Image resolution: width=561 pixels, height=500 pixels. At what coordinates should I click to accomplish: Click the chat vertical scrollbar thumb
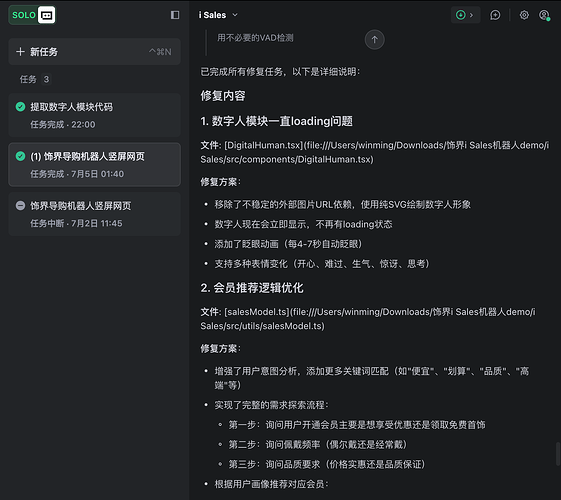click(558, 454)
